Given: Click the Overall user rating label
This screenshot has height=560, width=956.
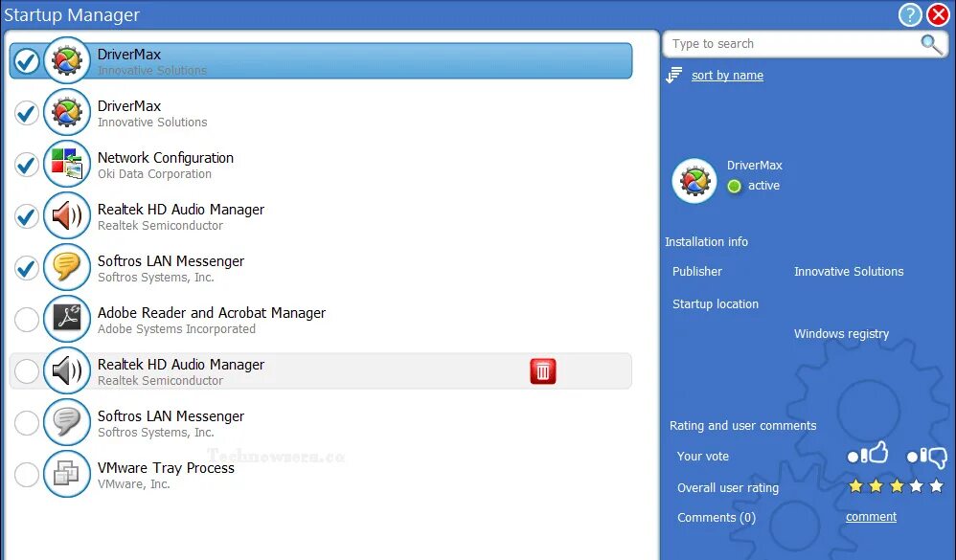Looking at the screenshot, I should click(728, 488).
